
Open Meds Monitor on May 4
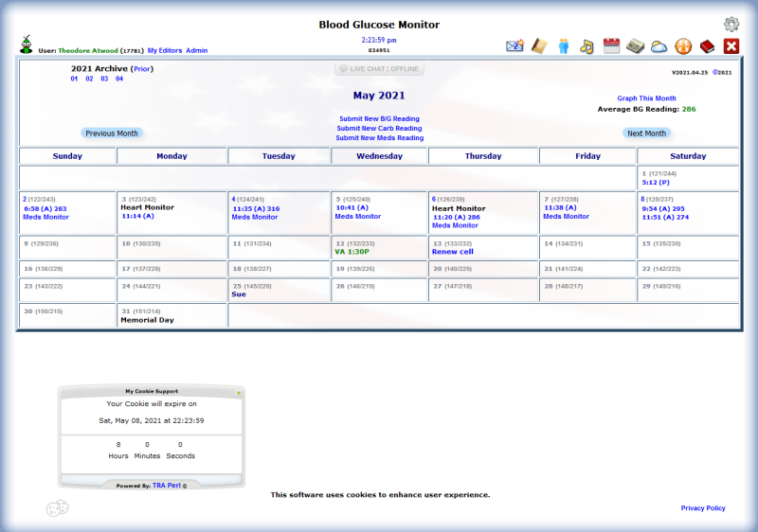pos(255,217)
